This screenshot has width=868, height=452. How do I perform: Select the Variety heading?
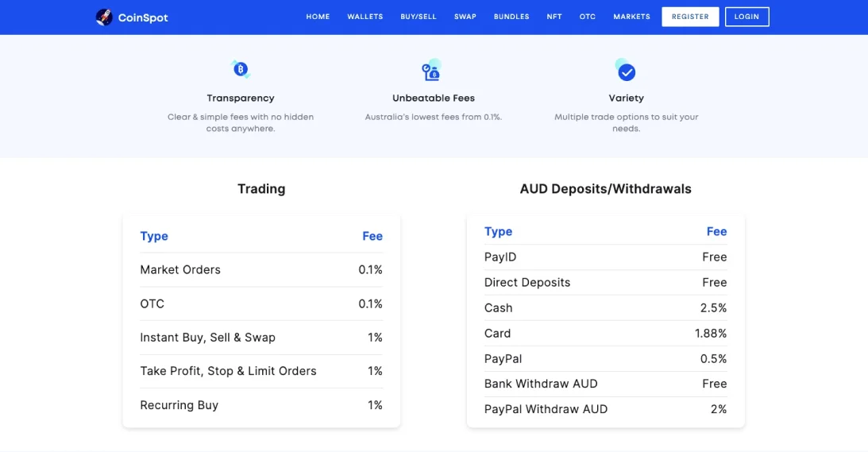click(x=626, y=98)
